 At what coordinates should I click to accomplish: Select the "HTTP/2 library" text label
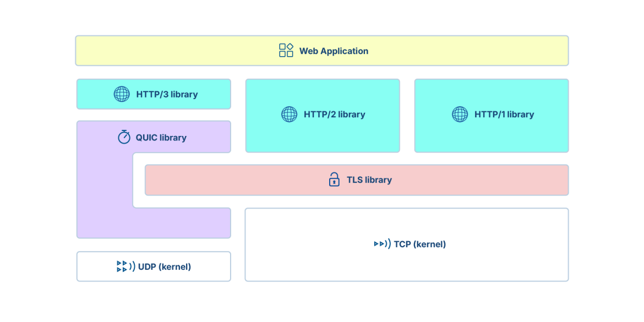[x=334, y=114]
